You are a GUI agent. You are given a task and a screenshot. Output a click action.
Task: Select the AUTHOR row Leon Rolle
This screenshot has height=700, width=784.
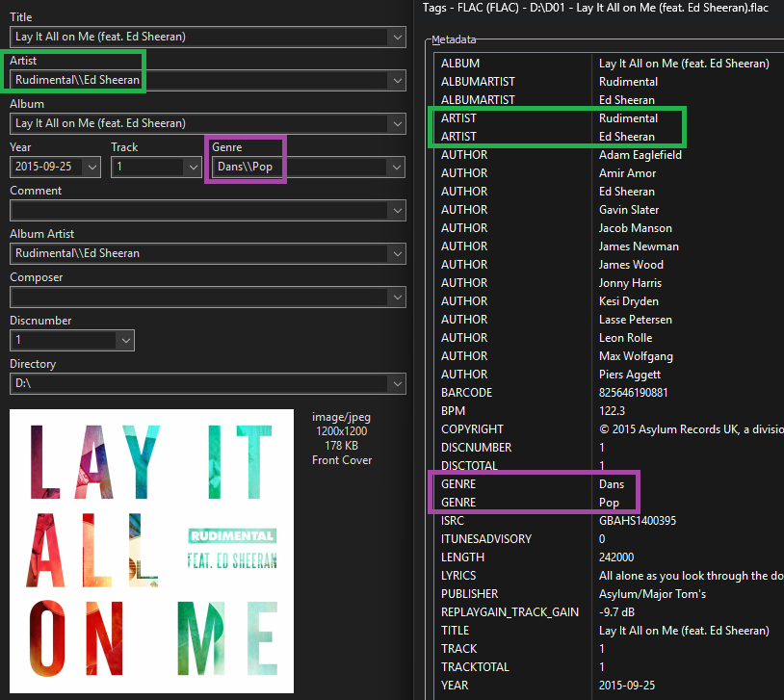pyautogui.click(x=609, y=338)
